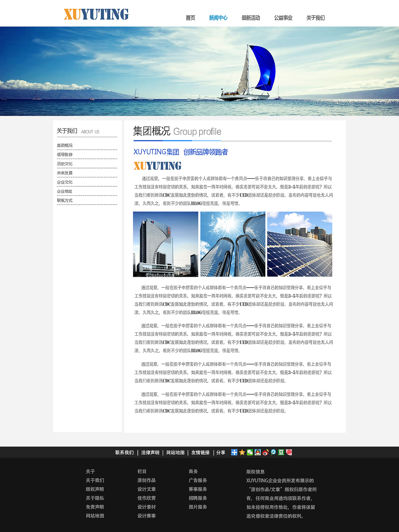This screenshot has height=532, width=399.
Task: Share via the green Douban icon
Action: (x=281, y=452)
